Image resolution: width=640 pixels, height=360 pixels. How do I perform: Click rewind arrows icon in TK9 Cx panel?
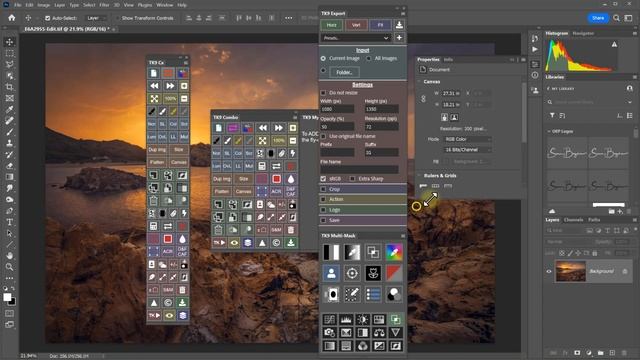154,86
